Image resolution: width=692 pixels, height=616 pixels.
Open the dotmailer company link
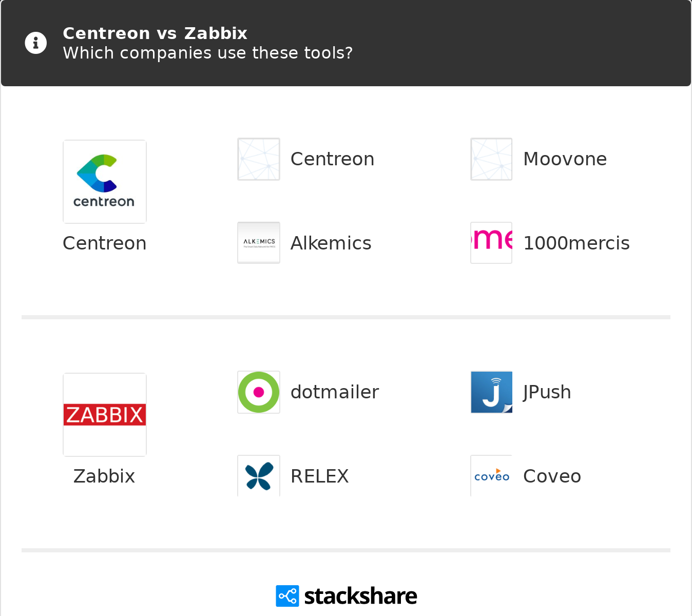tap(335, 392)
